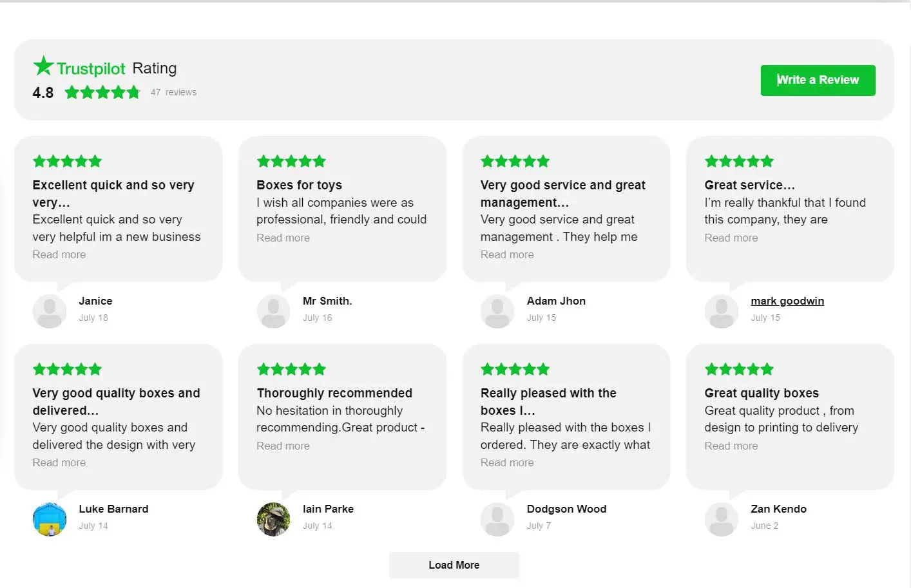Click Read more on Adam Jhon's review
Screen dimensions: 911x588
click(x=507, y=254)
